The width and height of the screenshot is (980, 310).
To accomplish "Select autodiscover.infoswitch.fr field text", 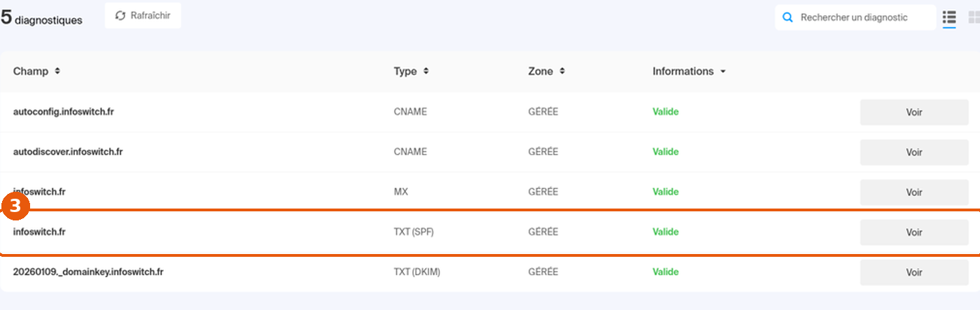I will pyautogui.click(x=68, y=152).
